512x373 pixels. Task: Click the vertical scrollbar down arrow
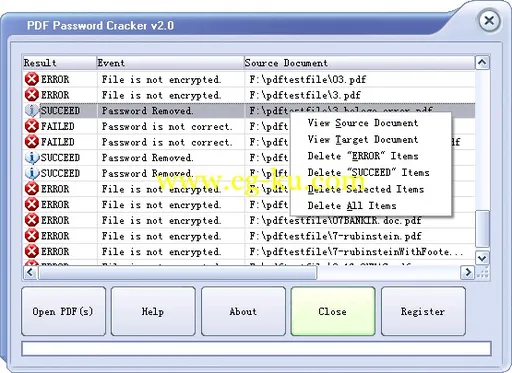tap(482, 258)
